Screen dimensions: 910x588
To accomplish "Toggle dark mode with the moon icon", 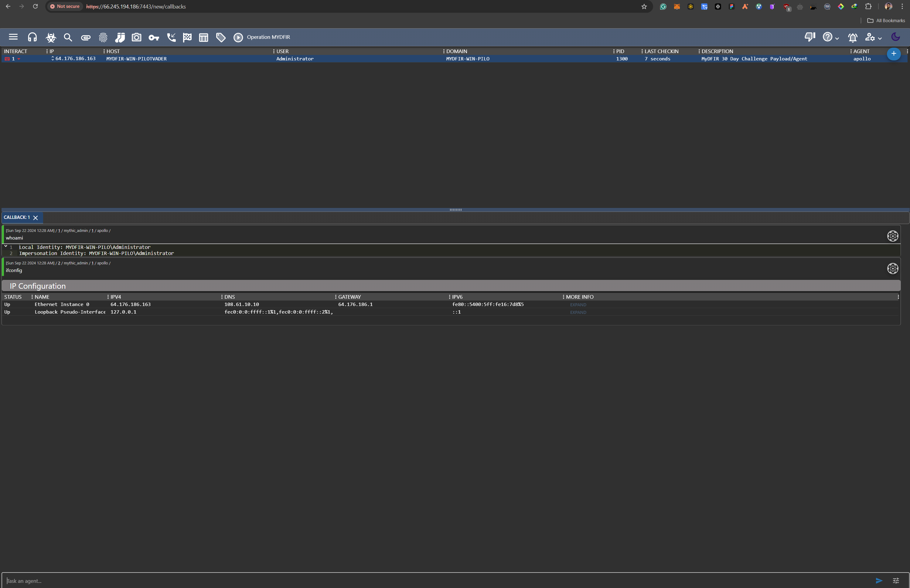I will click(x=895, y=37).
